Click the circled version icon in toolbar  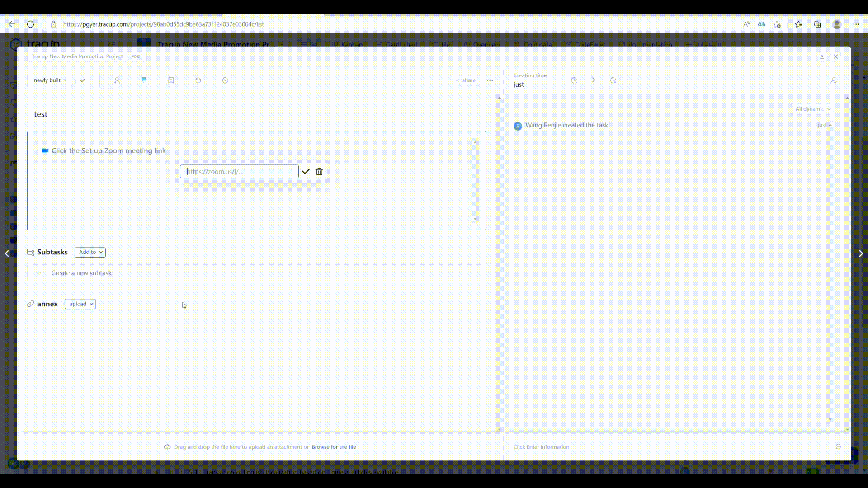pyautogui.click(x=225, y=80)
